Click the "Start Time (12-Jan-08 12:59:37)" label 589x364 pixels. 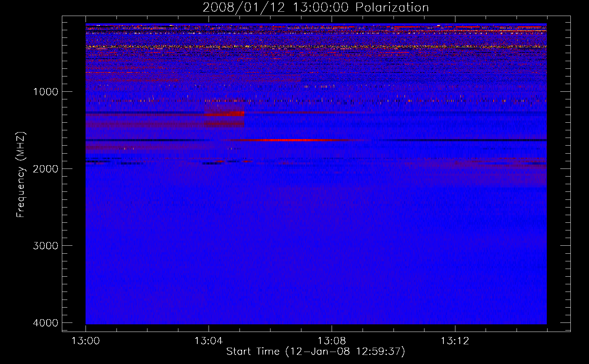pyautogui.click(x=316, y=352)
